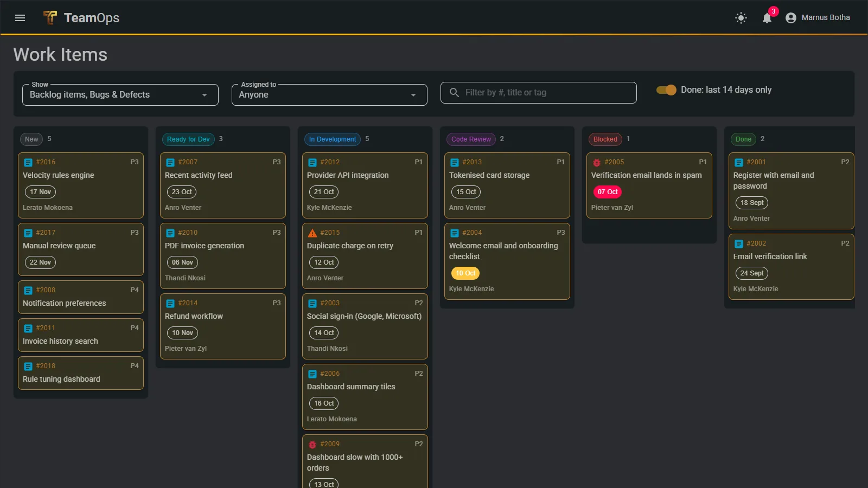
Task: Open the hamburger navigation menu
Action: pyautogui.click(x=20, y=18)
